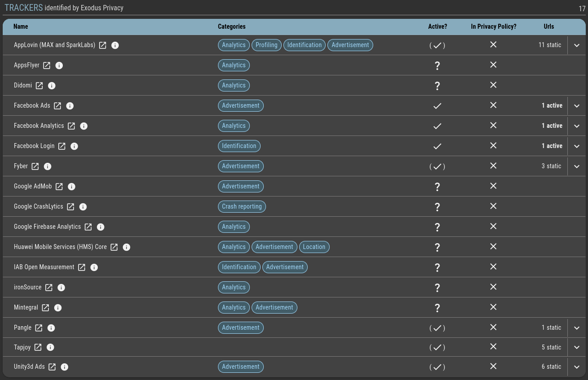Click the Name column header

pos(21,26)
